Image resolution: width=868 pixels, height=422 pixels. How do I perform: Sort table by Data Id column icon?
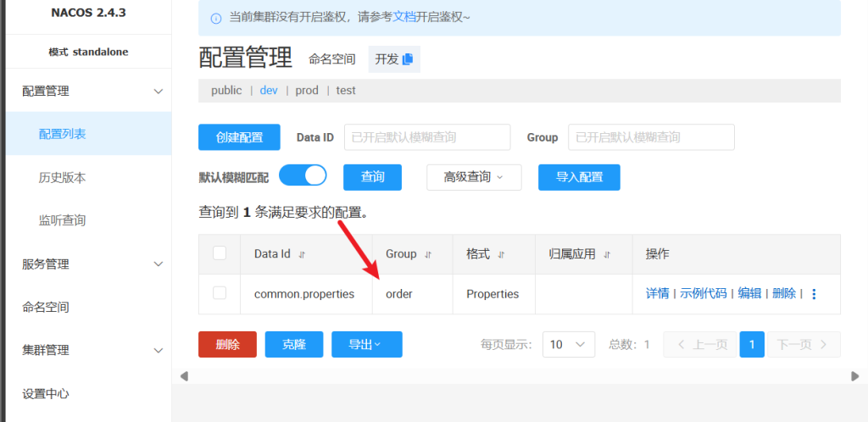(302, 254)
